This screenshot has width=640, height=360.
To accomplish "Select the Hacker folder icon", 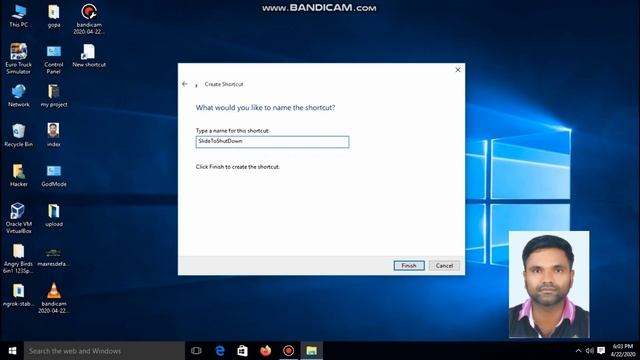I will point(19,175).
